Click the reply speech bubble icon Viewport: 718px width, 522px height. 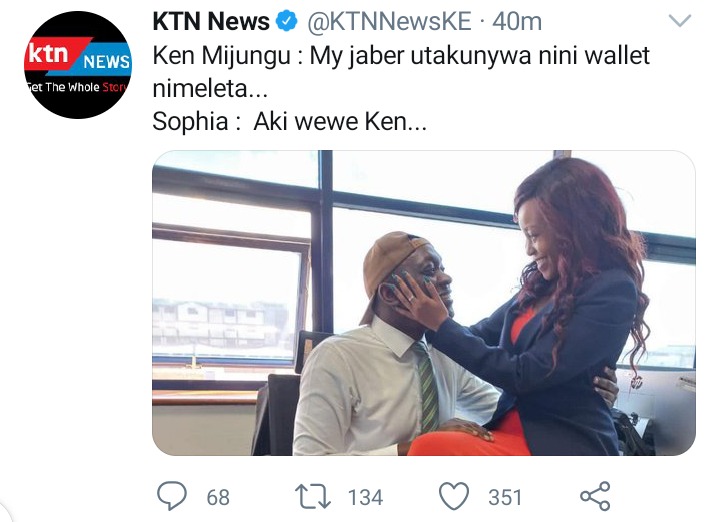172,496
